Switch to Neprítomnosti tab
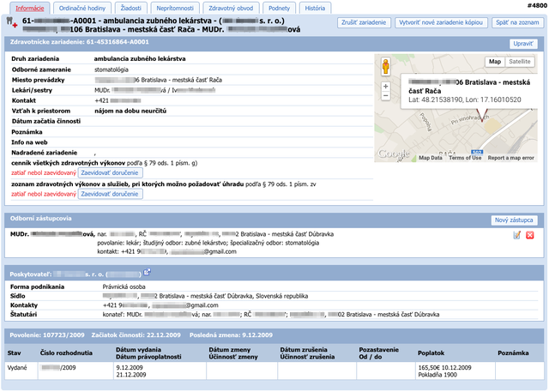 pos(175,8)
